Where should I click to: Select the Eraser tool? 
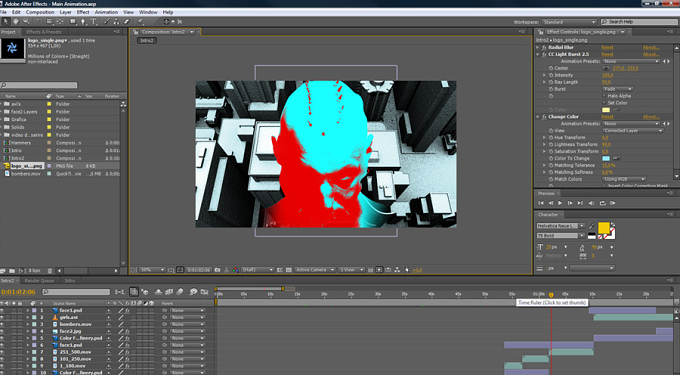(x=127, y=21)
